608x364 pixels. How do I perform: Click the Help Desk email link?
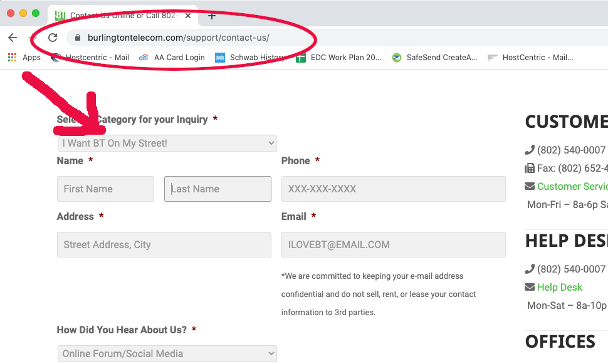[560, 287]
